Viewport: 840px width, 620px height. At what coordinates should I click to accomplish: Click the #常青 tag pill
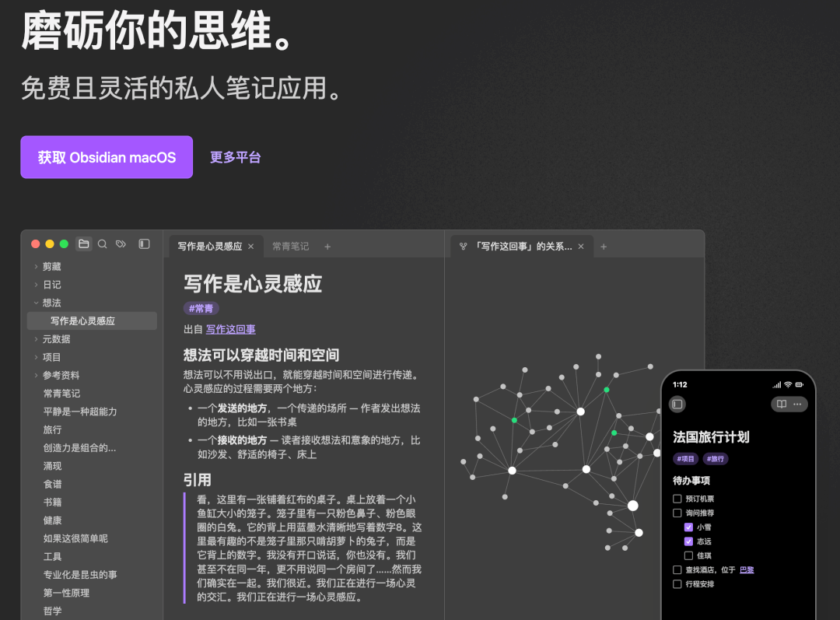click(x=201, y=309)
